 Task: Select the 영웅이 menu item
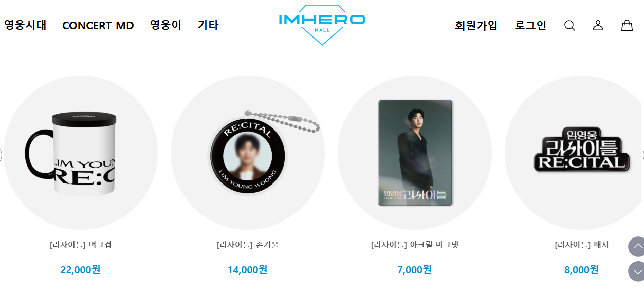[x=166, y=25]
